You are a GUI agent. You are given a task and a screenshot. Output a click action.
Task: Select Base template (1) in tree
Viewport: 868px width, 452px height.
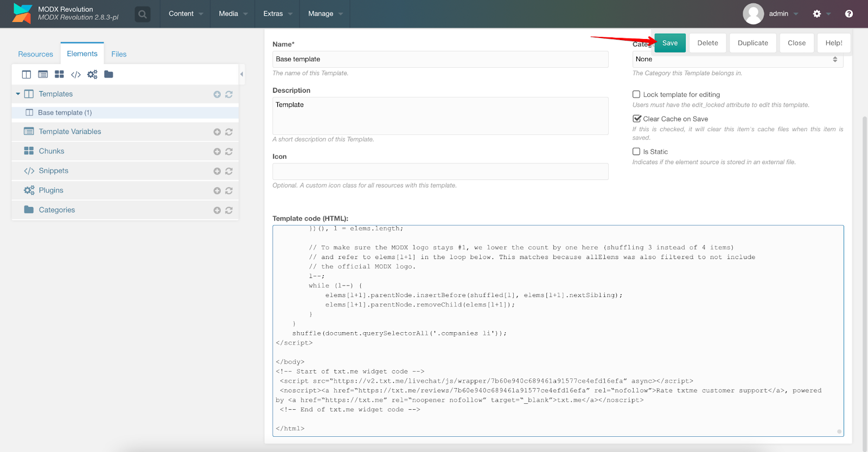[125, 113]
